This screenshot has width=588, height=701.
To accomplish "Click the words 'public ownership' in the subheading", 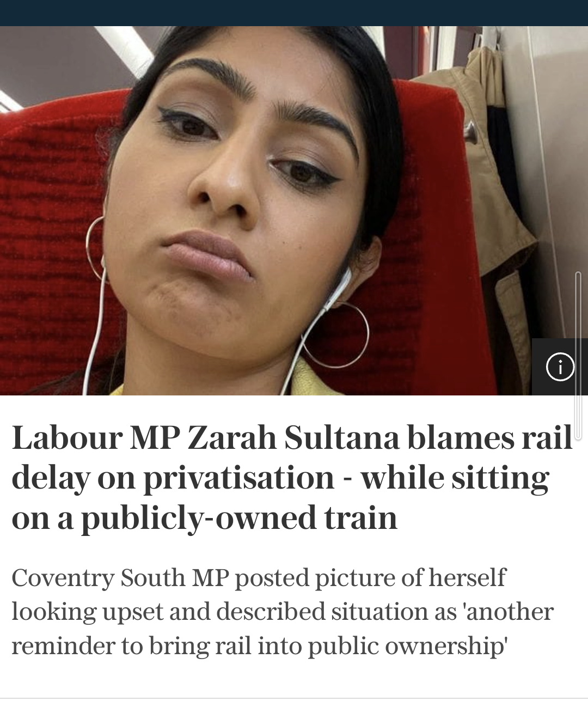I will coord(408,646).
